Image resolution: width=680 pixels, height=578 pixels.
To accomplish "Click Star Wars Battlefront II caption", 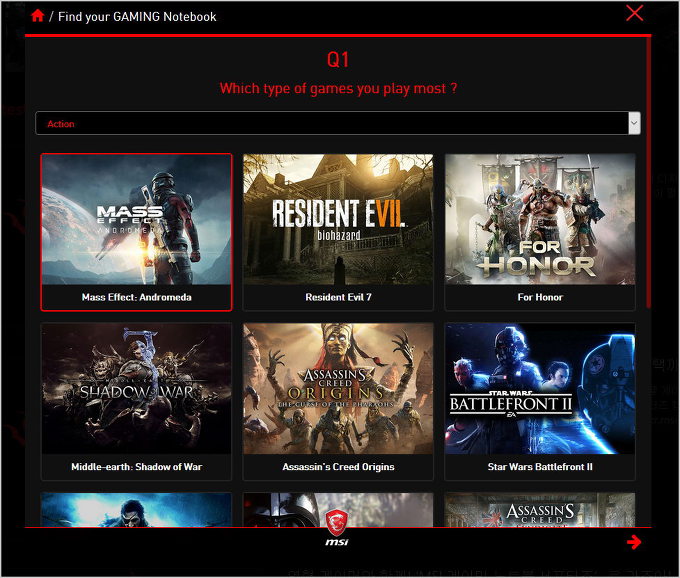I will coord(540,467).
